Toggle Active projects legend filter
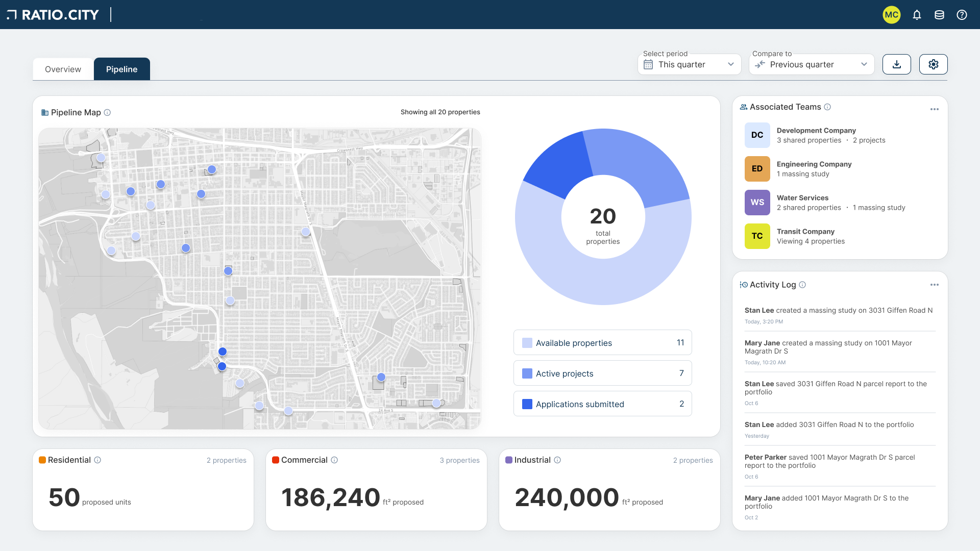The width and height of the screenshot is (980, 551). tap(603, 373)
